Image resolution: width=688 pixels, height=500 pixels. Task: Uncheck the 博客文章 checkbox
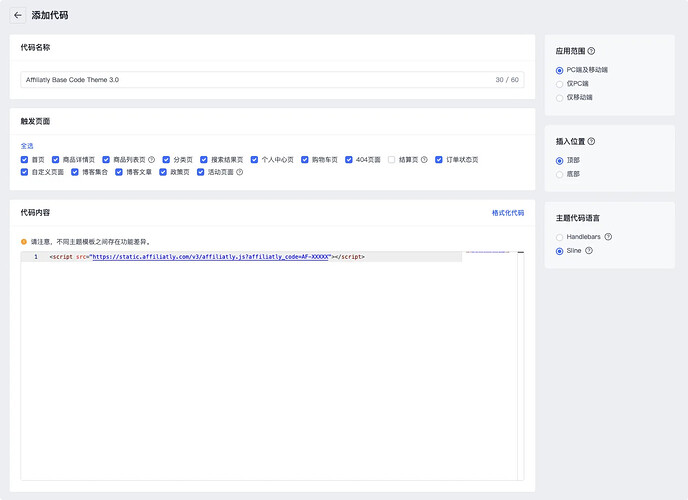[x=119, y=172]
